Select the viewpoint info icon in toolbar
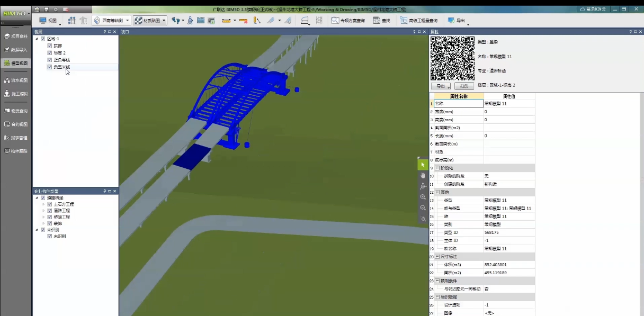The height and width of the screenshot is (316, 644). click(x=211, y=20)
